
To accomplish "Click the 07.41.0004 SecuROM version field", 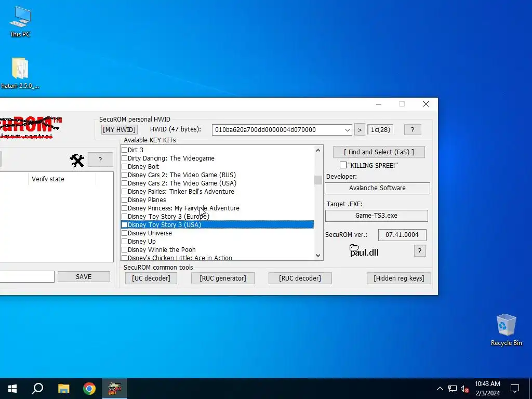I will [402, 235].
